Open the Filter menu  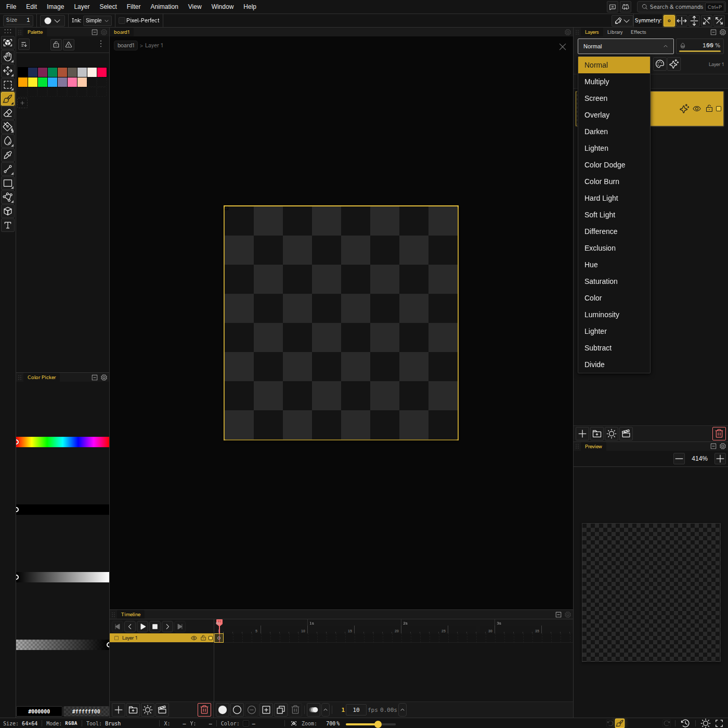[134, 7]
